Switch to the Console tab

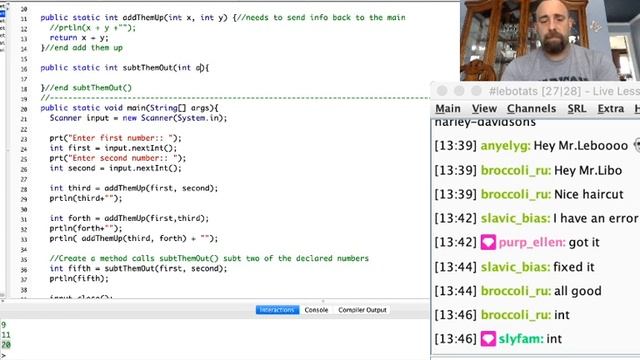click(x=316, y=310)
